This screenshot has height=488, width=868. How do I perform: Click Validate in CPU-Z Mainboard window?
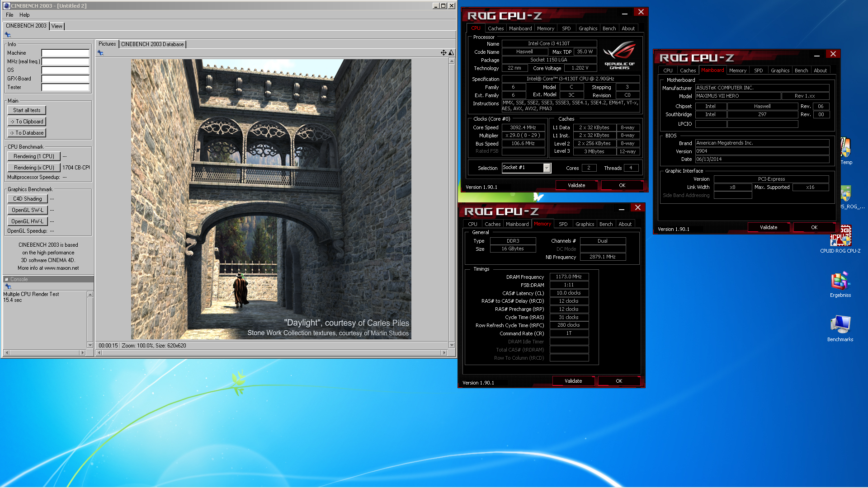click(769, 227)
